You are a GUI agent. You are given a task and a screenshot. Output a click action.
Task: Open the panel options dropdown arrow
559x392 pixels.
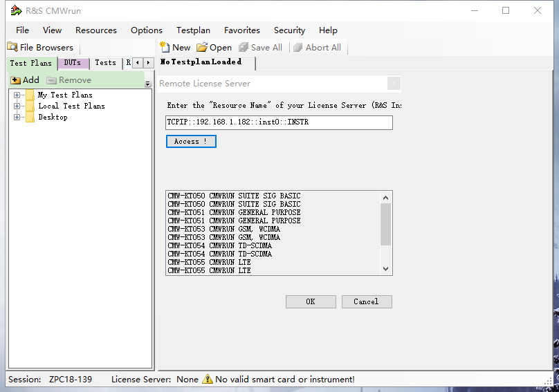tap(147, 84)
